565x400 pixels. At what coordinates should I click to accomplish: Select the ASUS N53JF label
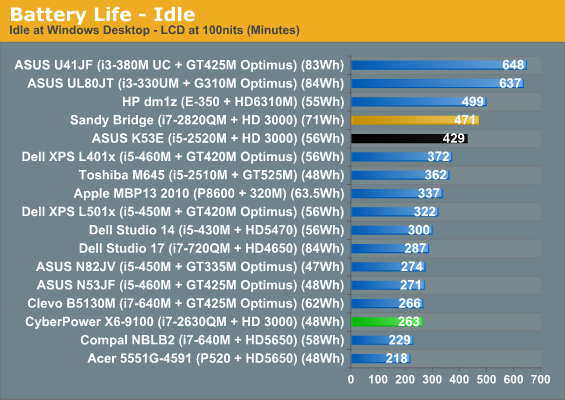tap(191, 285)
